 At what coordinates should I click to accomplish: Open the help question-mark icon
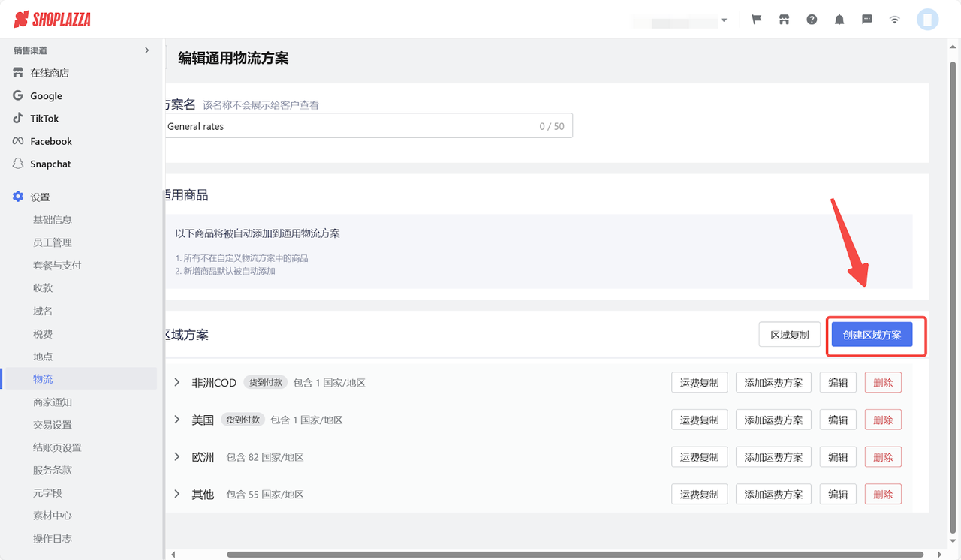click(812, 19)
